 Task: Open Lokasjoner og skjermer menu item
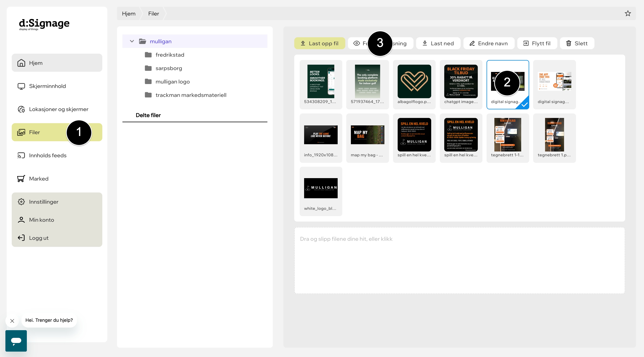(x=57, y=109)
